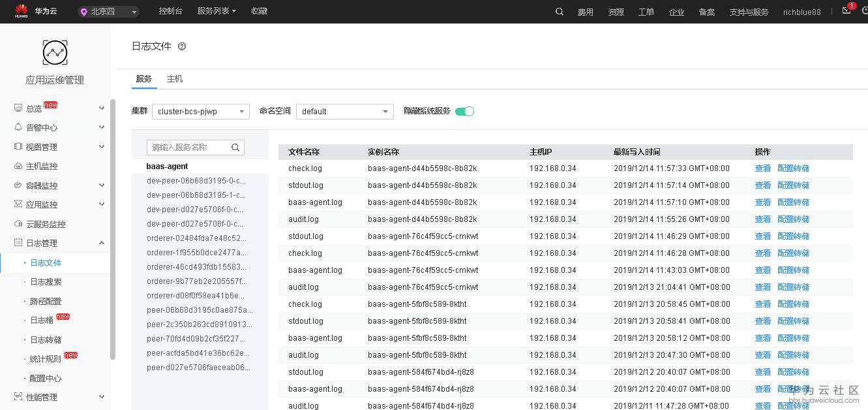The image size is (868, 410).
Task: Open 备案 in top bar
Action: click(706, 12)
